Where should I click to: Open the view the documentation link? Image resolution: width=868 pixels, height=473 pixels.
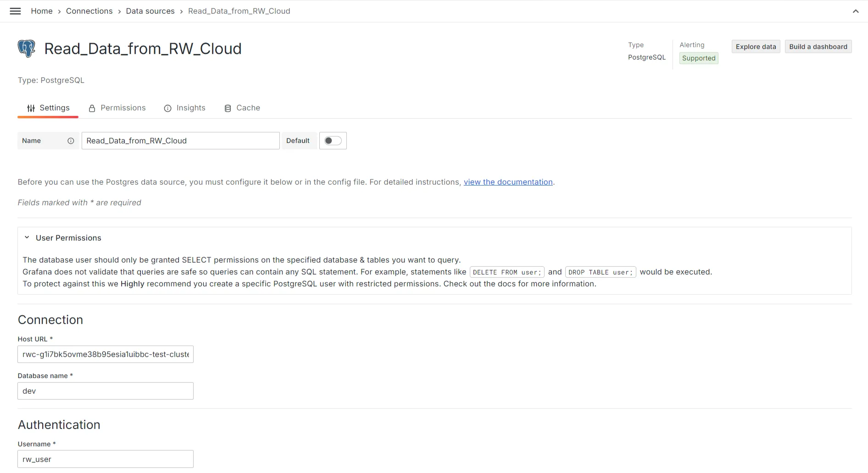point(508,182)
